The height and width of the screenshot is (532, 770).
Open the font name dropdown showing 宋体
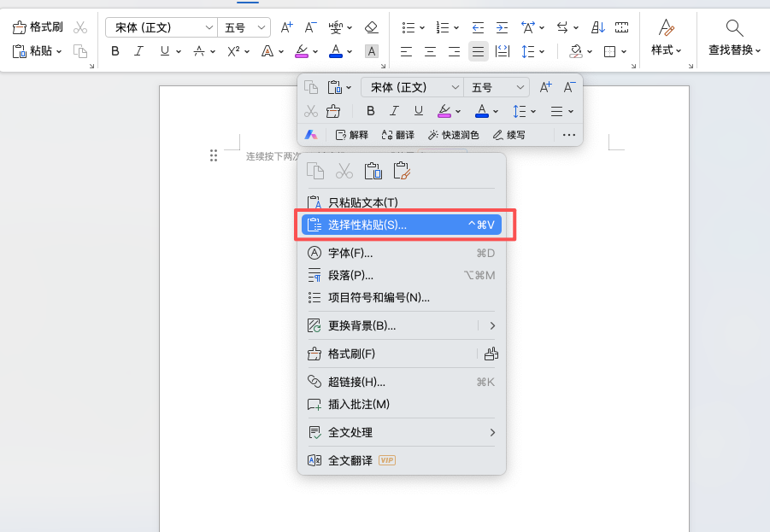click(162, 26)
